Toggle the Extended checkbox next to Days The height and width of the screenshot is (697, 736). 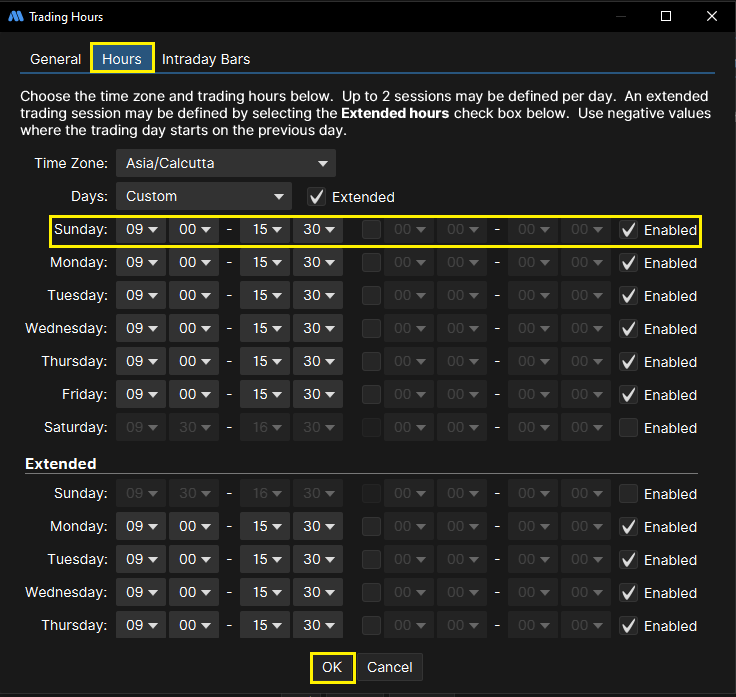tap(316, 197)
